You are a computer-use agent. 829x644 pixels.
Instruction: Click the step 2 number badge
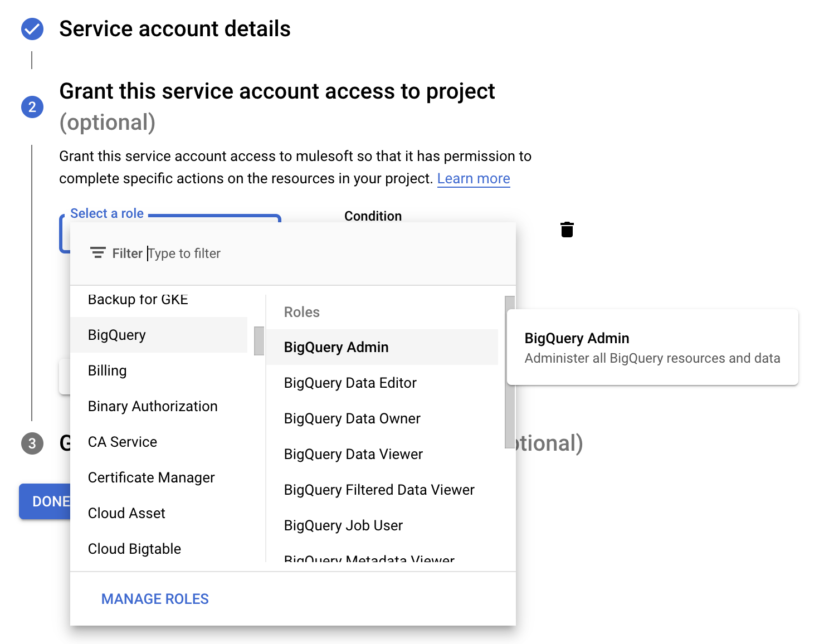tap(32, 107)
